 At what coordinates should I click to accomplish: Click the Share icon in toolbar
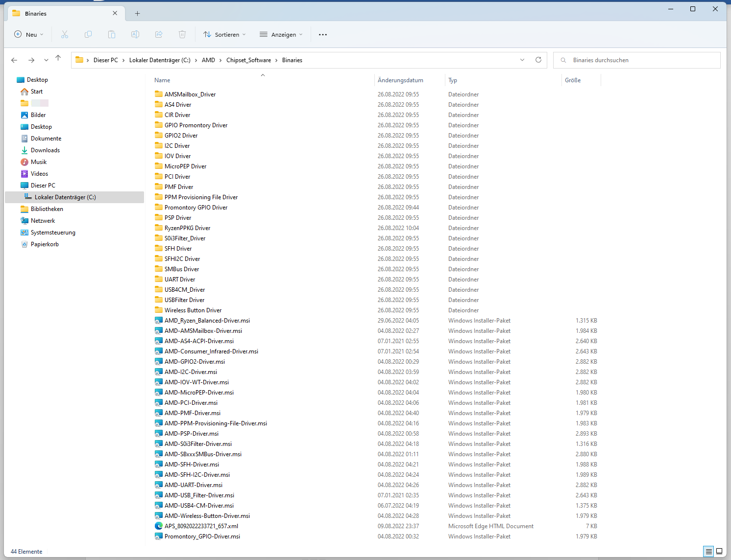(x=159, y=34)
